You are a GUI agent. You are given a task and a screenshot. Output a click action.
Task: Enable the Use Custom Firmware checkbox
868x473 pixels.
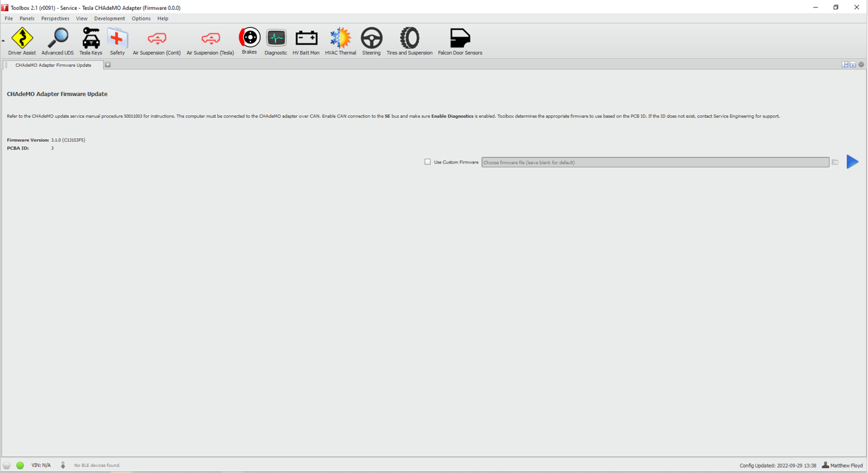click(427, 162)
